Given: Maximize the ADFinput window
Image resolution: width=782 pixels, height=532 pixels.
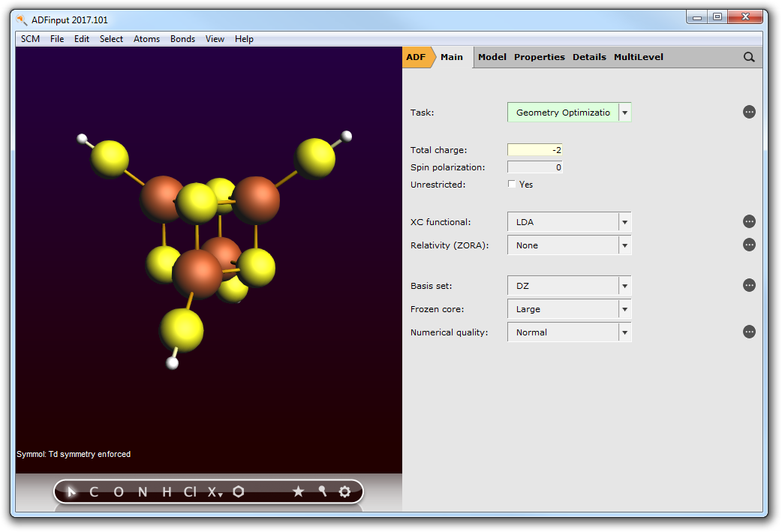Looking at the screenshot, I should click(717, 17).
